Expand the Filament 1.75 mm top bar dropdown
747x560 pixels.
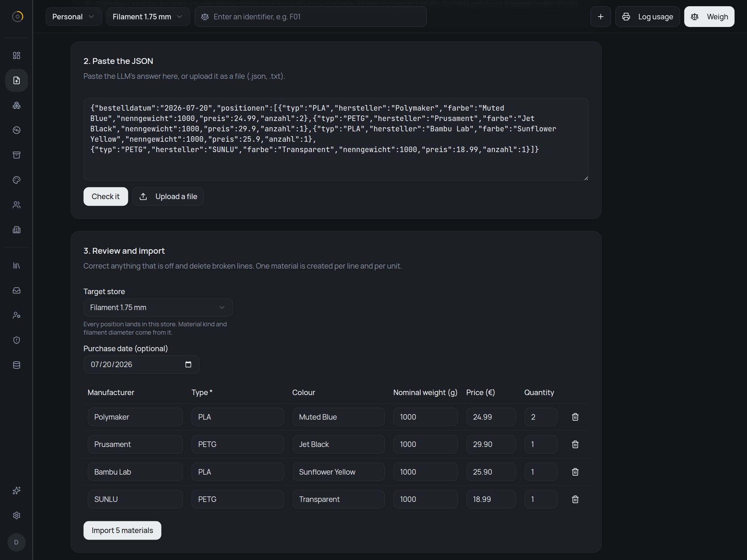(148, 17)
